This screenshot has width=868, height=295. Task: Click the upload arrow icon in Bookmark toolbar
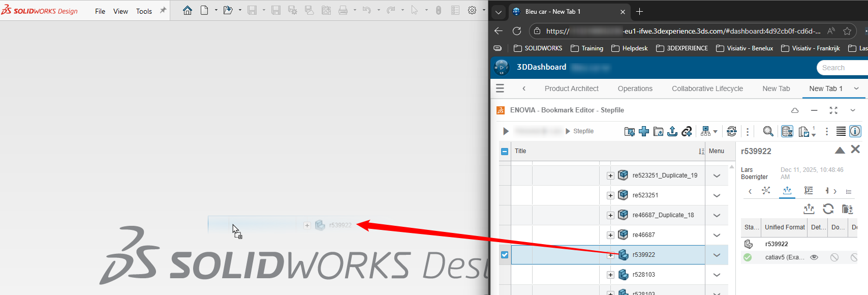click(672, 131)
